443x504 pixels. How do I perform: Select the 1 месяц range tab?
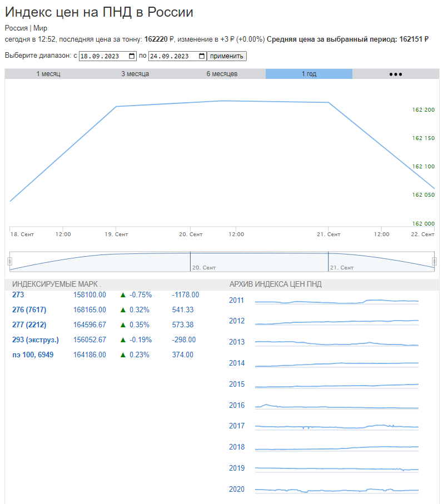tap(48, 74)
